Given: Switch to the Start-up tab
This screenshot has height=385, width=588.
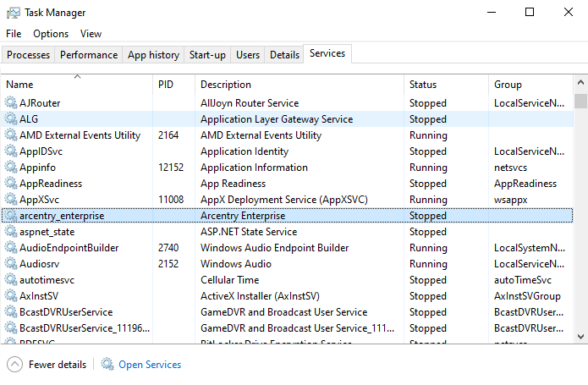Looking at the screenshot, I should click(x=207, y=55).
